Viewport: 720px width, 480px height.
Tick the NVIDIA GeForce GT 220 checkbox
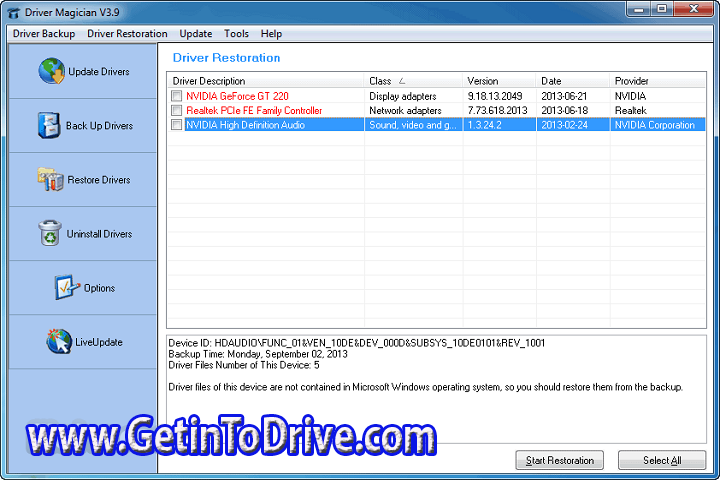(176, 96)
